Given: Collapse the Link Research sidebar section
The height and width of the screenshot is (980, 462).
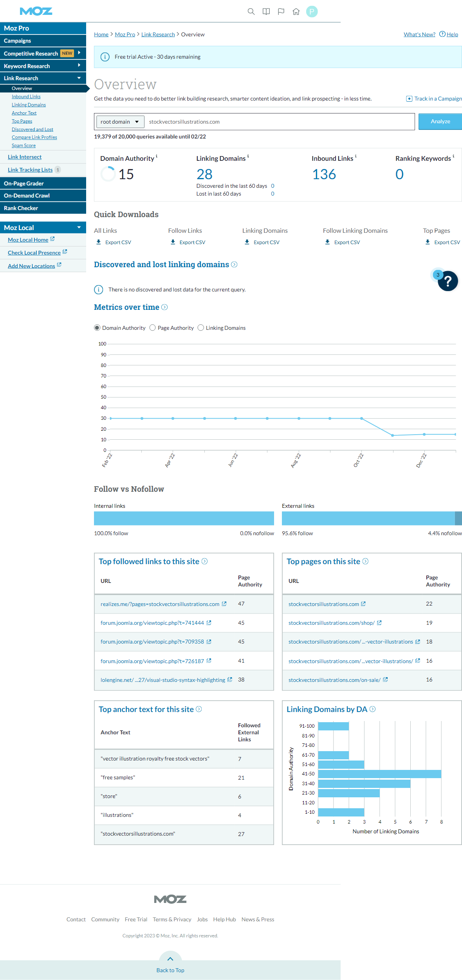Looking at the screenshot, I should [x=79, y=78].
